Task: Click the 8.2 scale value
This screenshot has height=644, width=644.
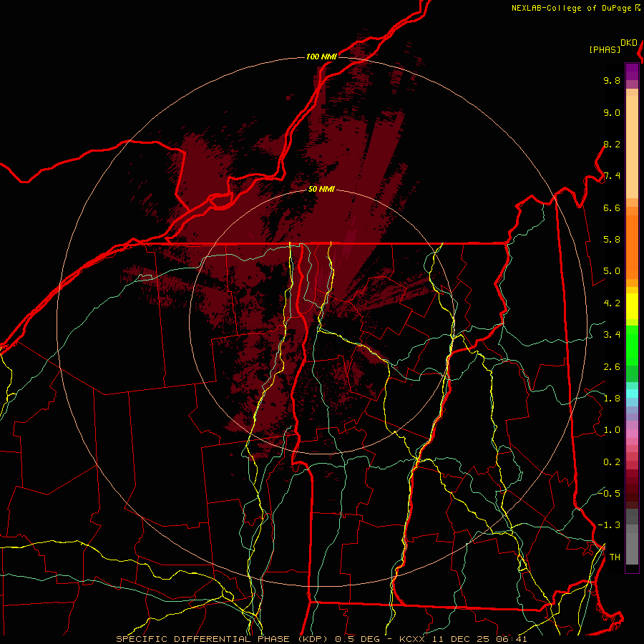Action: pos(612,144)
